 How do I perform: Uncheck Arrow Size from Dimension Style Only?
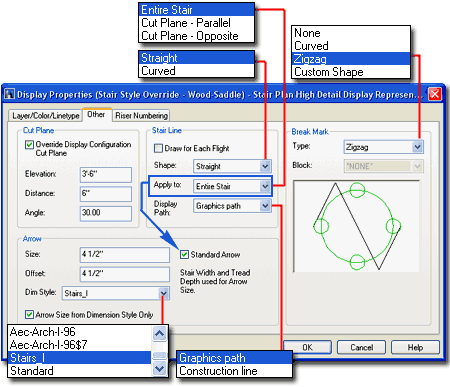29,314
